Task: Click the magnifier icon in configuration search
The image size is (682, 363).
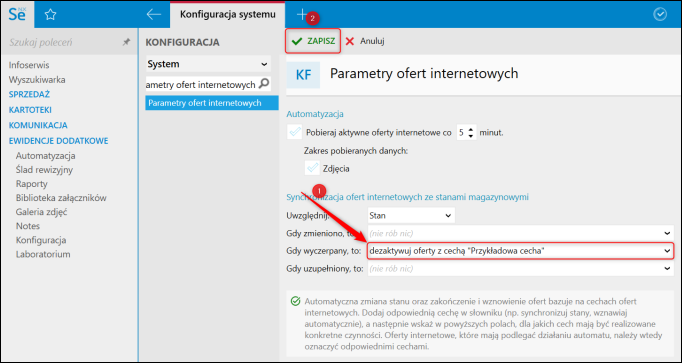Action: pos(264,84)
